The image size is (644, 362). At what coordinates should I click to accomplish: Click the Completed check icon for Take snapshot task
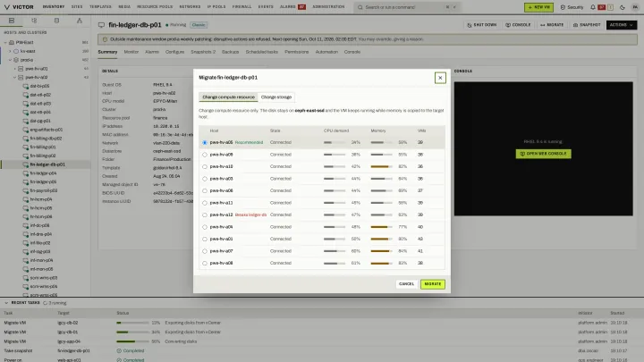coord(119,351)
